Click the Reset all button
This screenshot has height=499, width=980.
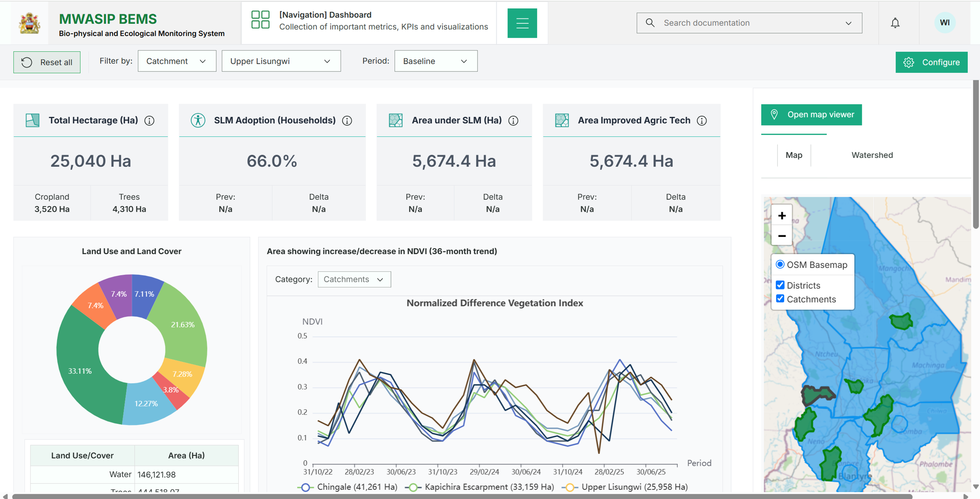(47, 62)
